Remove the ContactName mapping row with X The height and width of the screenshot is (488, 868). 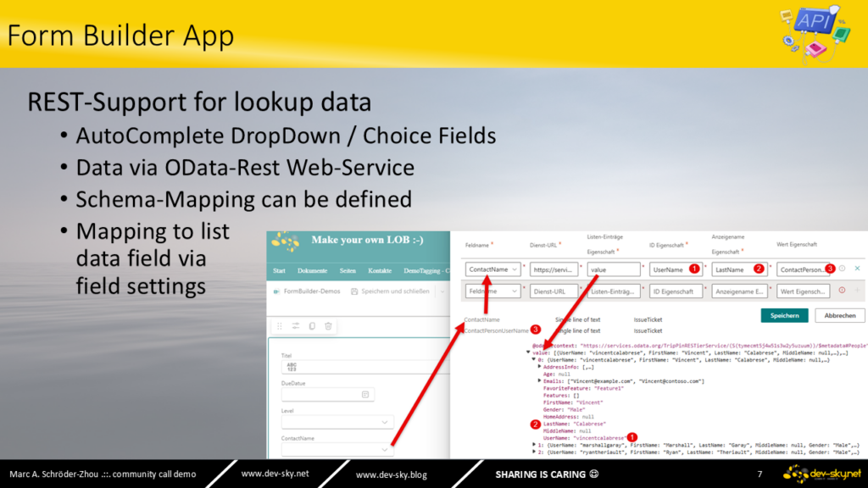click(857, 269)
